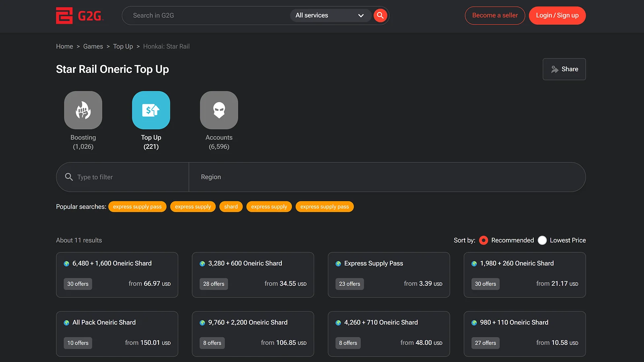Select the Lowest Price sort option

pyautogui.click(x=542, y=240)
